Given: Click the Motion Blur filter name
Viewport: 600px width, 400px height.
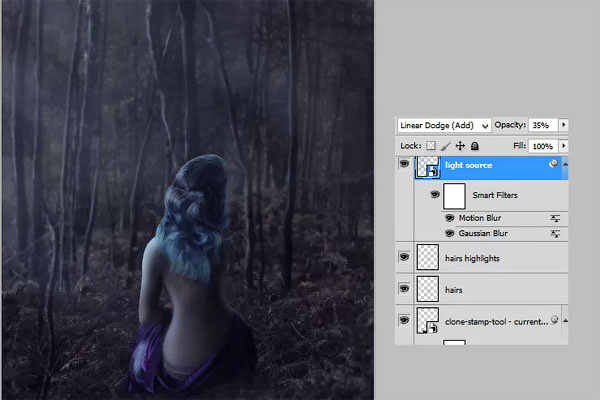Looking at the screenshot, I should (x=480, y=218).
